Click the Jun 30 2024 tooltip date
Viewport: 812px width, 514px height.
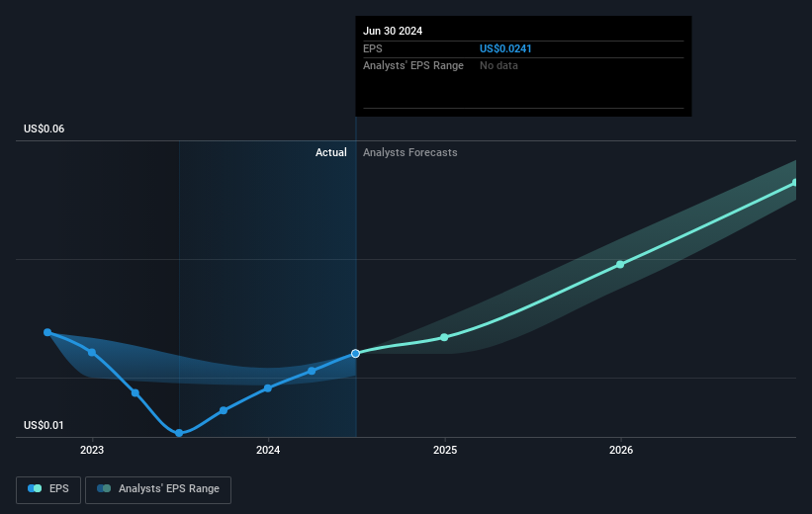tap(393, 31)
